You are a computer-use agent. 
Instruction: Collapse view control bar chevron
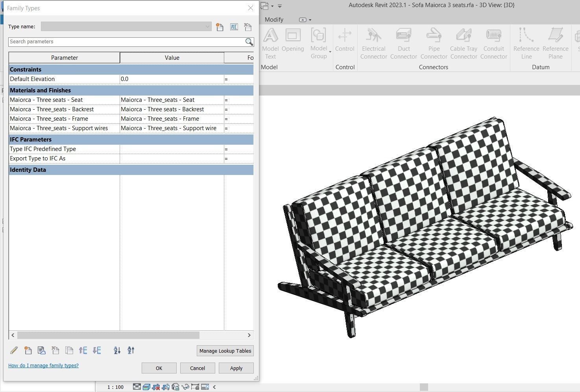[214, 387]
